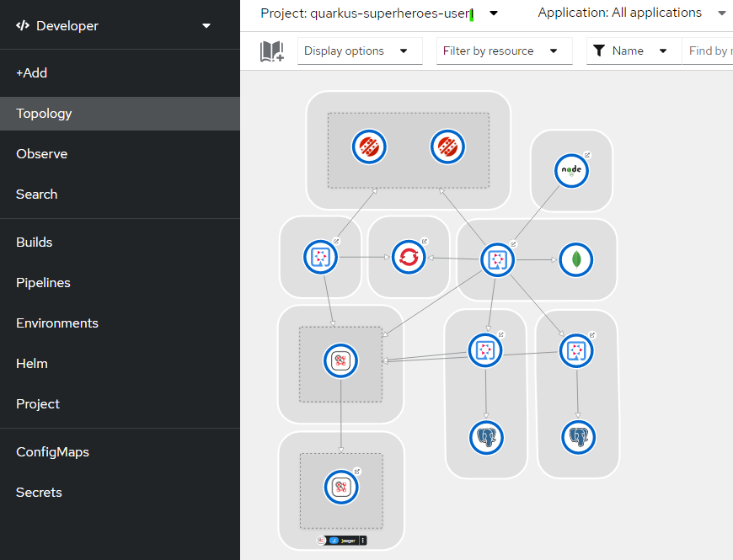Open Search in the sidebar
733x560 pixels.
coord(120,195)
